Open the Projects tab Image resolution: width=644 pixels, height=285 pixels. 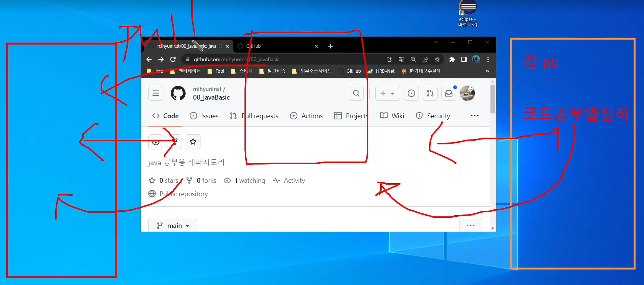[x=351, y=116]
